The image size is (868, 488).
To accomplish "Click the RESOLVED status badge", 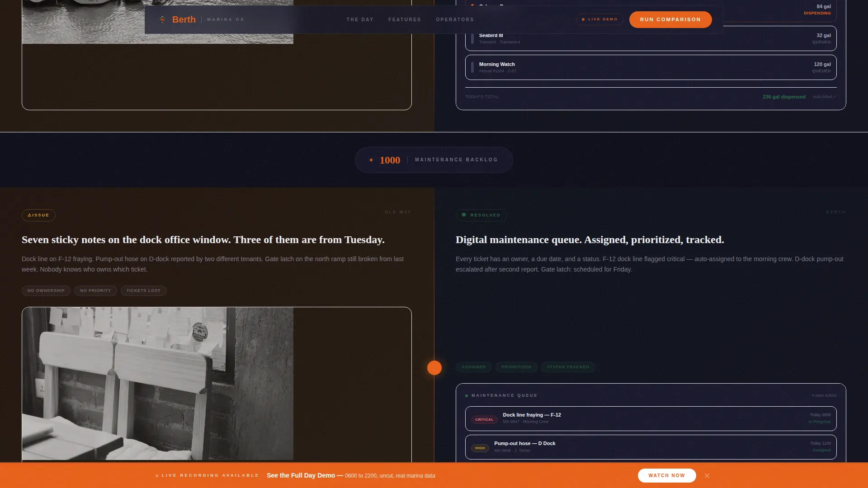I will pyautogui.click(x=481, y=215).
